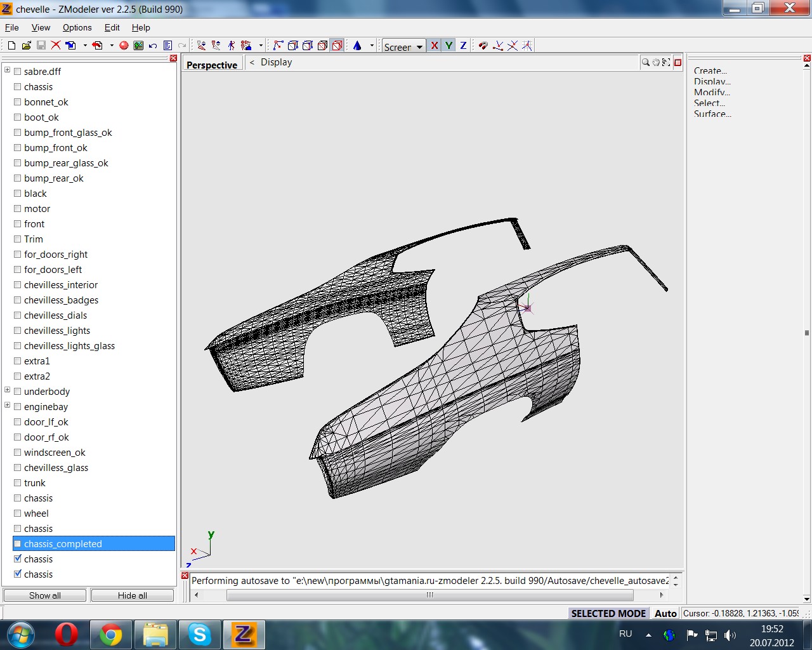Screen dimensions: 812x650
Task: Expand the underbody tree node
Action: (x=8, y=390)
